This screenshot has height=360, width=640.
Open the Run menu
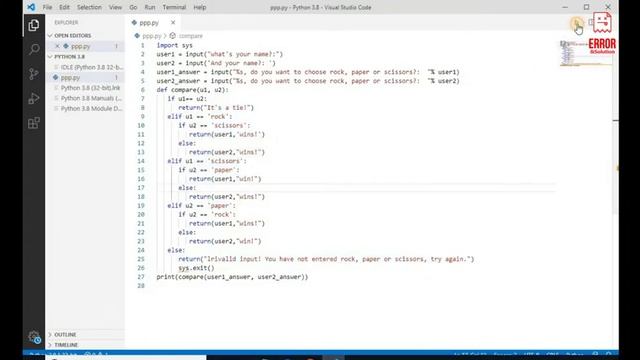(150, 7)
